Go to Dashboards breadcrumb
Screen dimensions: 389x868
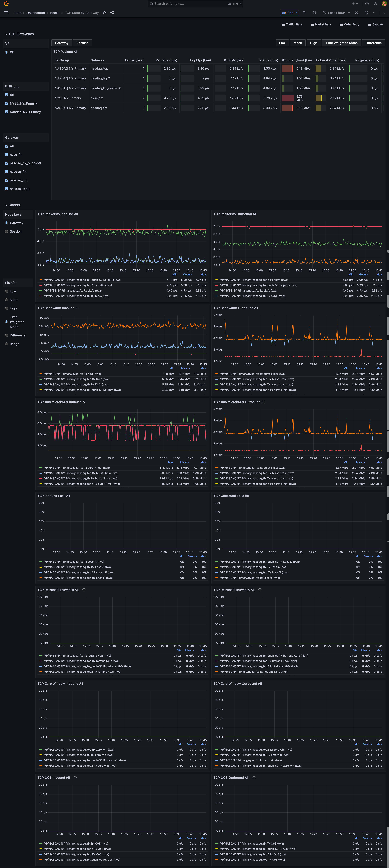tap(36, 13)
